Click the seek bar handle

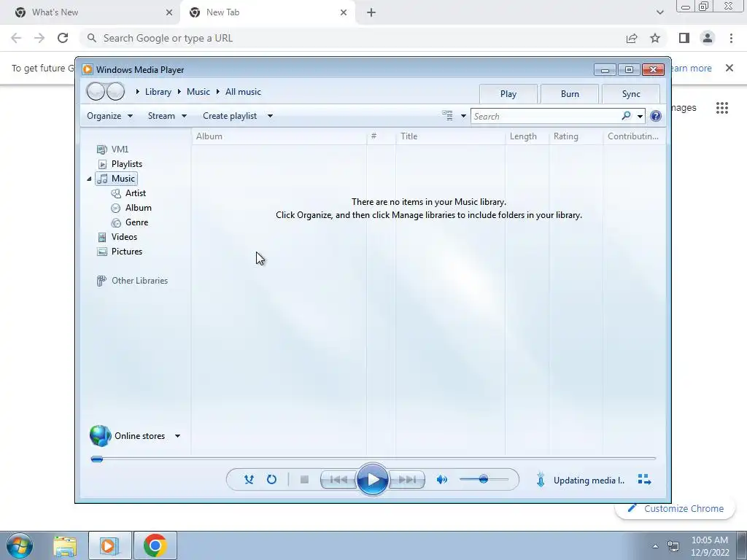click(x=97, y=459)
